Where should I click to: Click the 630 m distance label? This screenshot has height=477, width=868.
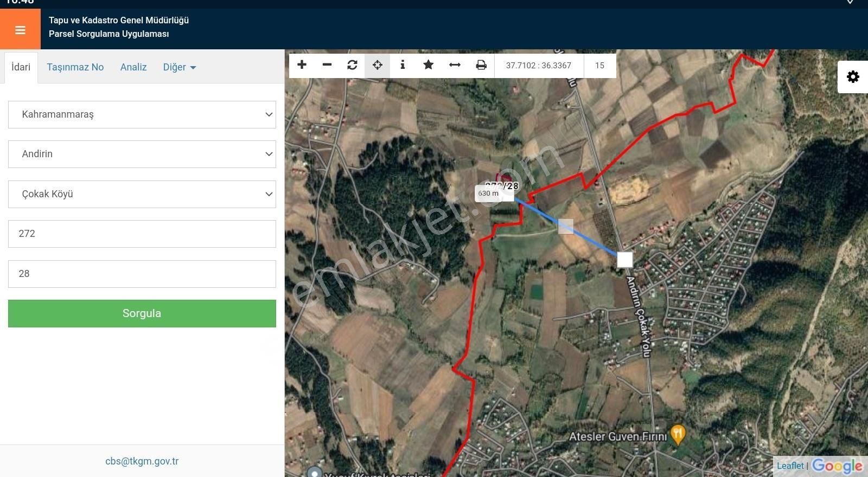(x=488, y=194)
